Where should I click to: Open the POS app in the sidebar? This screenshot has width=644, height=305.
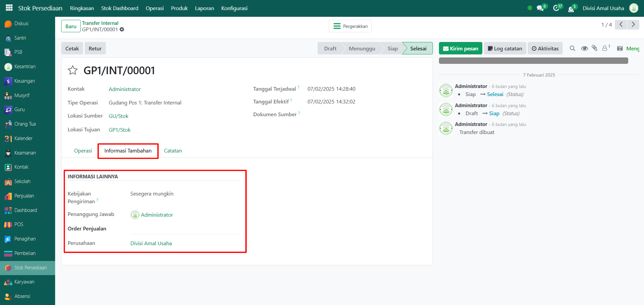pos(19,224)
